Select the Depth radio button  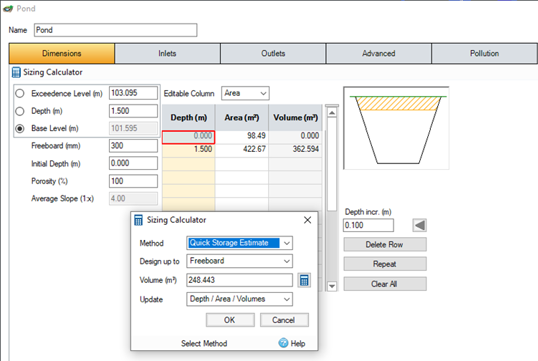point(20,111)
